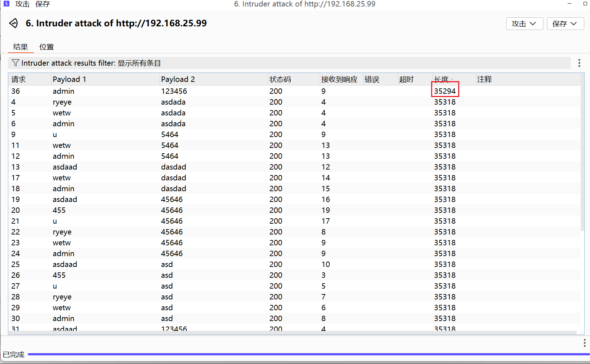Click the filter funnel icon
The image size is (590, 364).
coord(15,63)
